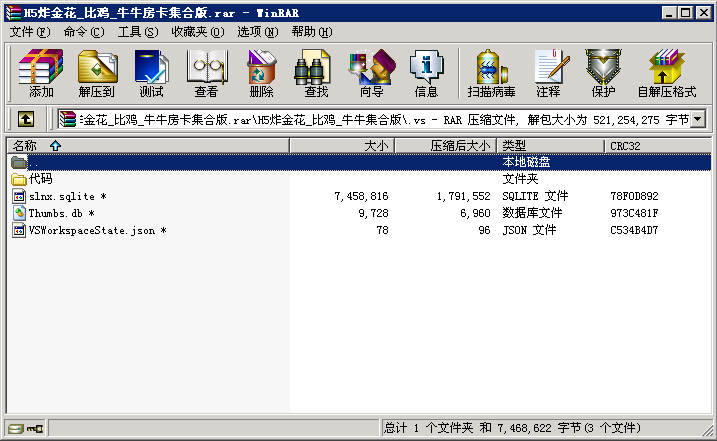This screenshot has width=717, height=441.
Task: Click the 删除 (Delete) toolbar icon
Action: coord(261,73)
